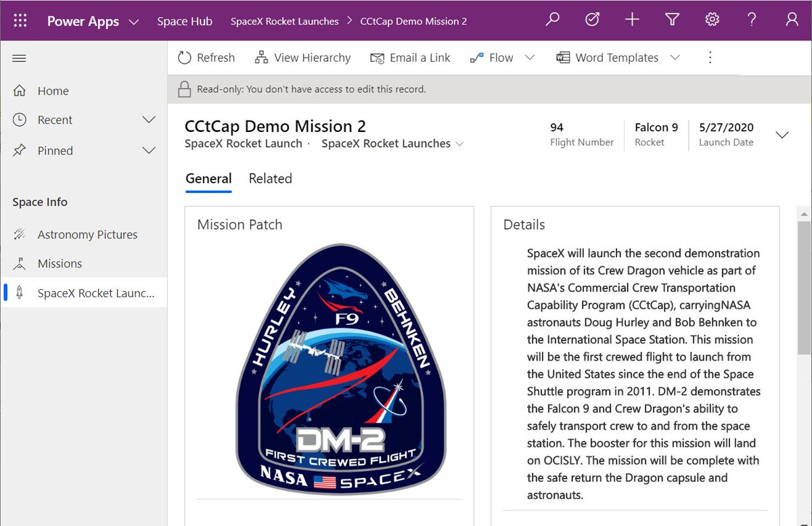Click the Mission Patch section heading
The image size is (812, 526).
[240, 225]
